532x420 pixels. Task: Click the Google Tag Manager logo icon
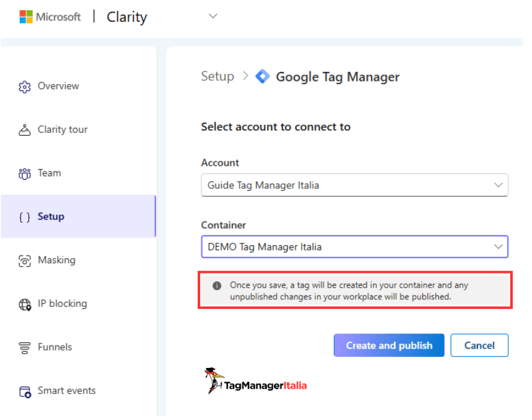(x=262, y=76)
